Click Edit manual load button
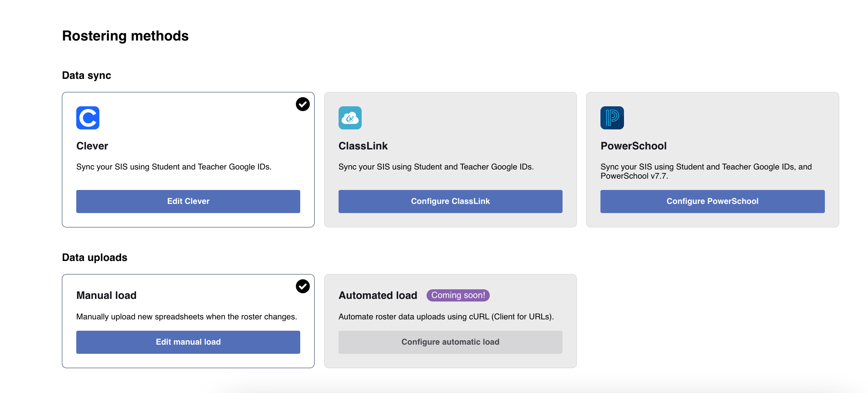The height and width of the screenshot is (393, 868). click(188, 342)
